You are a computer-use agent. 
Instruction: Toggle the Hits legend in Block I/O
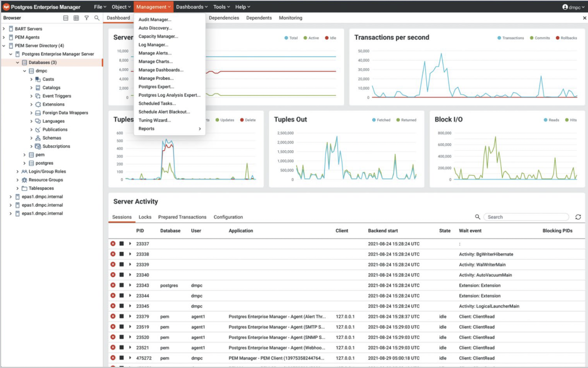571,120
